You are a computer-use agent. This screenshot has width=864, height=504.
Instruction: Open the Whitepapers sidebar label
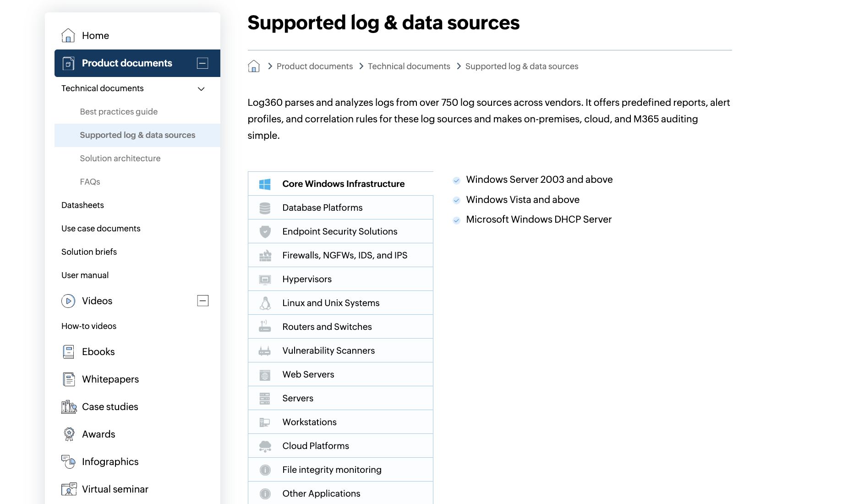tap(110, 379)
